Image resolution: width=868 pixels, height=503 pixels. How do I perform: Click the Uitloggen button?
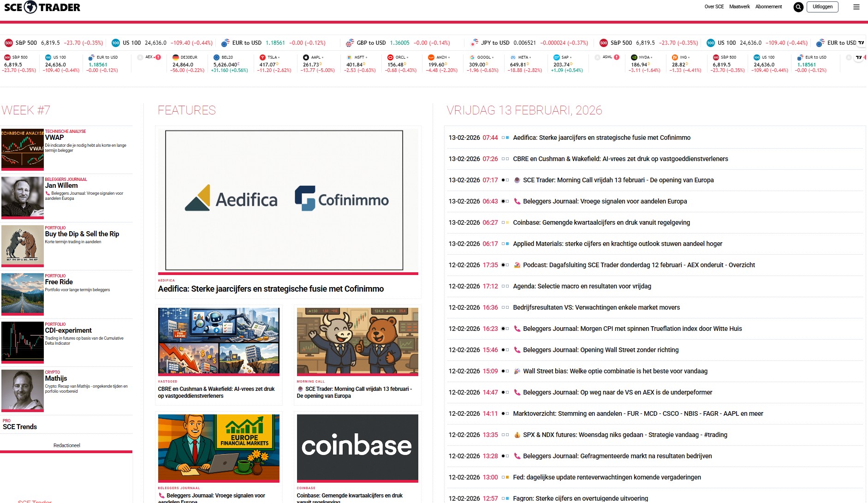point(822,7)
